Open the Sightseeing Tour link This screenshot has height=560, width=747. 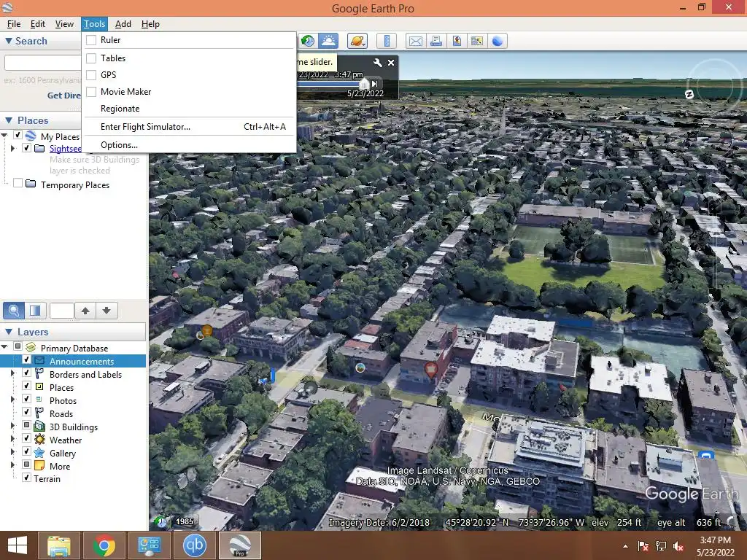pyautogui.click(x=65, y=149)
